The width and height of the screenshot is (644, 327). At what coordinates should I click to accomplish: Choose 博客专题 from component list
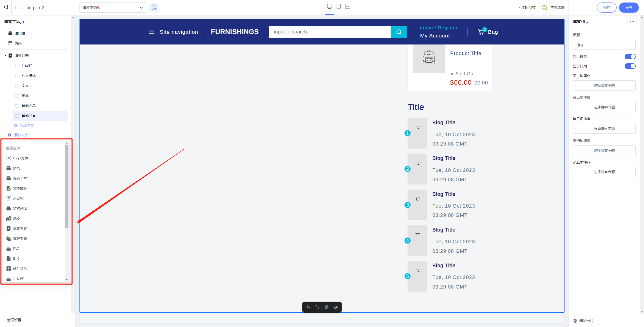tap(20, 228)
